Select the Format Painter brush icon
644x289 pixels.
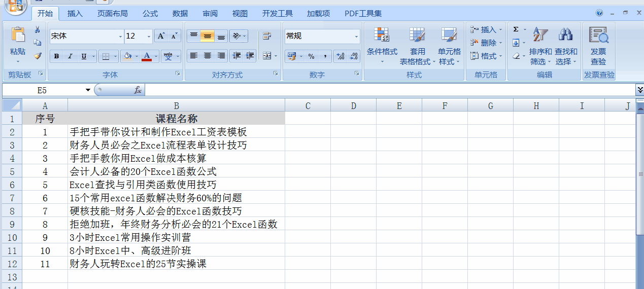point(37,56)
